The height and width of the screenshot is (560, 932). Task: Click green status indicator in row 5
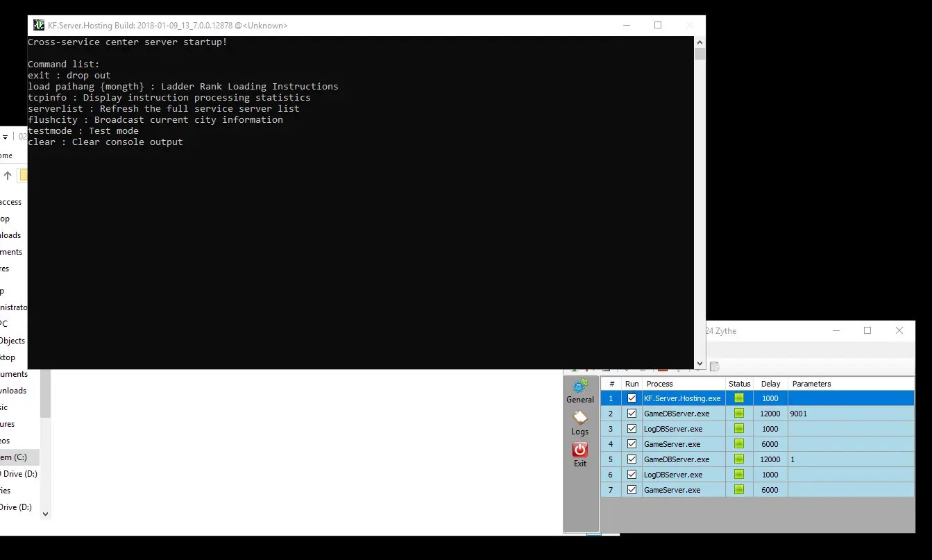point(739,459)
